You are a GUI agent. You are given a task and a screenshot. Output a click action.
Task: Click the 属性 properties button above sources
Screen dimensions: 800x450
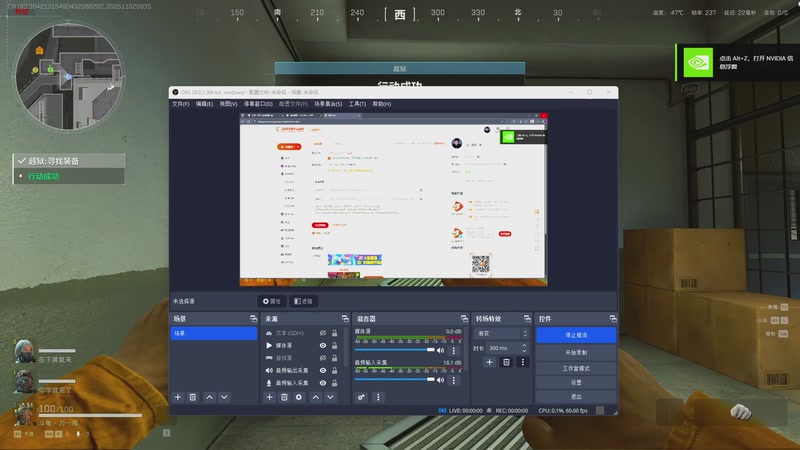271,301
